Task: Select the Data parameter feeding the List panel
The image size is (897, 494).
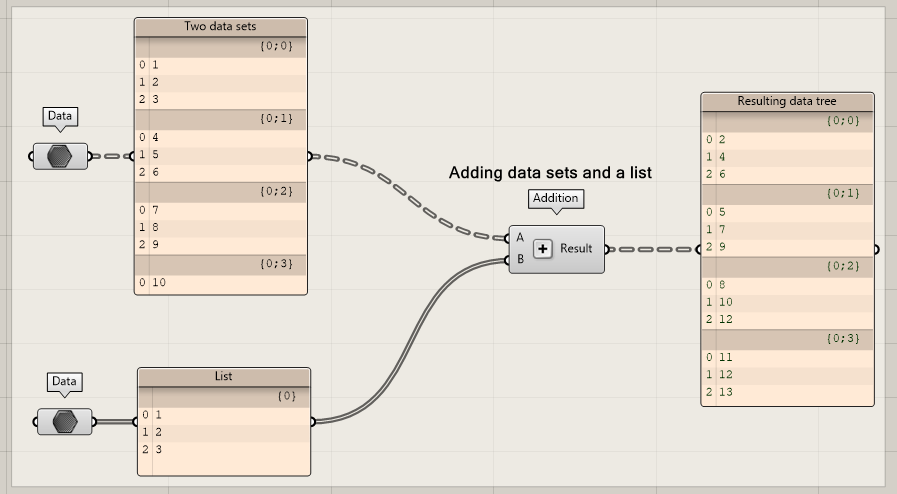Action: click(x=65, y=421)
